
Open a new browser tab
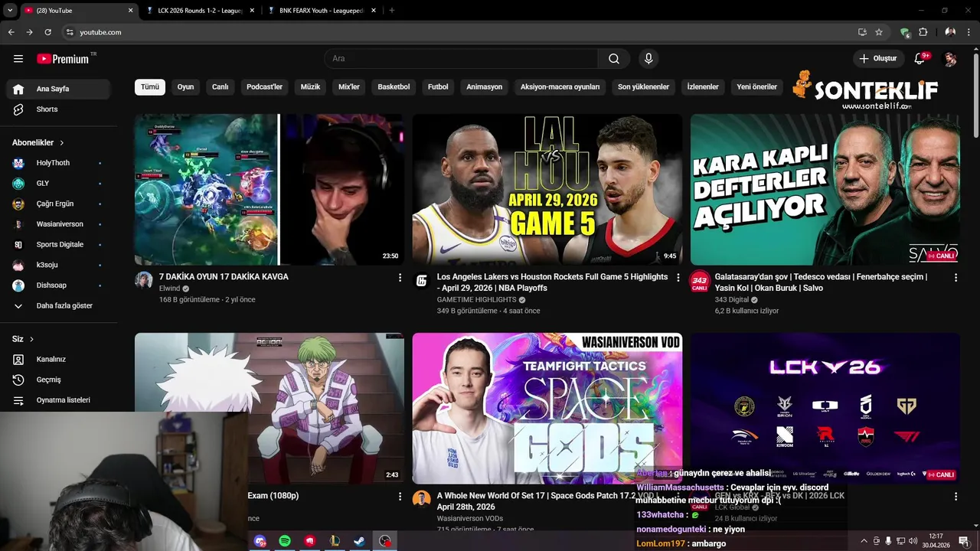(x=392, y=10)
